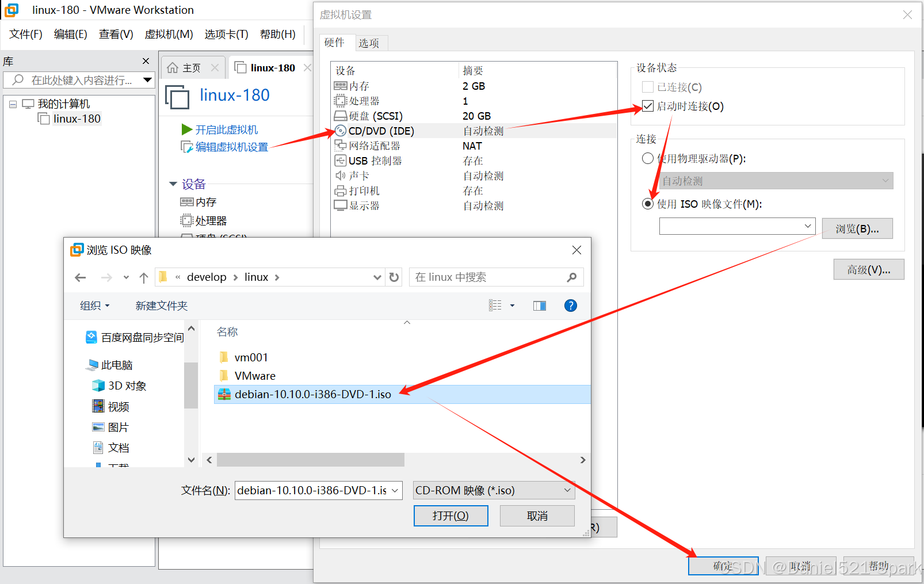This screenshot has height=584, width=924.
Task: Select linux-180 in the library tree
Action: [x=77, y=119]
